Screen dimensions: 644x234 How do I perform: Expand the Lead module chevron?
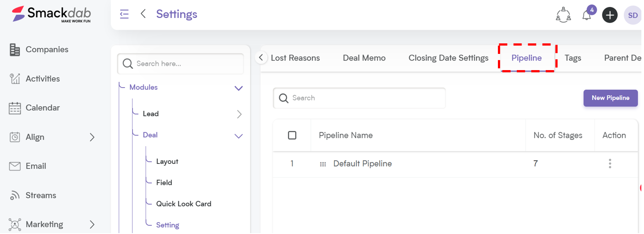click(x=239, y=114)
